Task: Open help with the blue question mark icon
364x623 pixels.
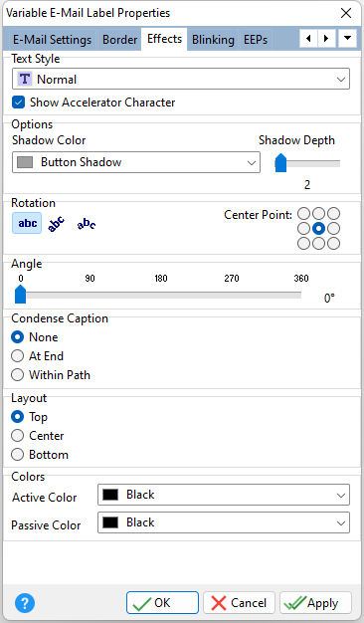Action: pos(25,603)
